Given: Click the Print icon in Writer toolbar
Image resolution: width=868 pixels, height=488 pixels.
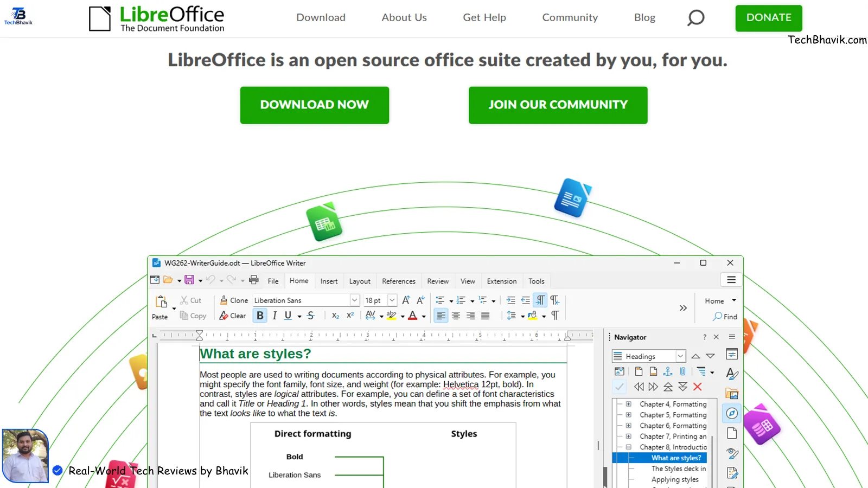Looking at the screenshot, I should tap(253, 280).
